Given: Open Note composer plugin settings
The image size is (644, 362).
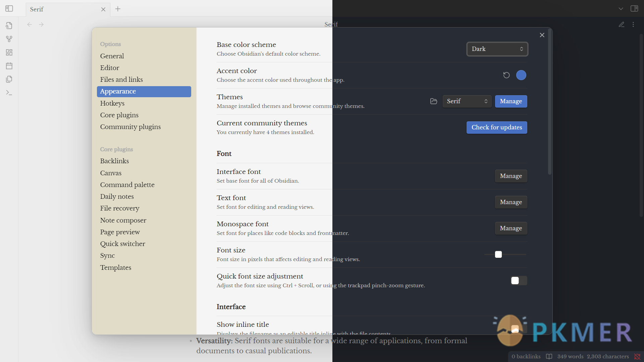Looking at the screenshot, I should point(144,220).
